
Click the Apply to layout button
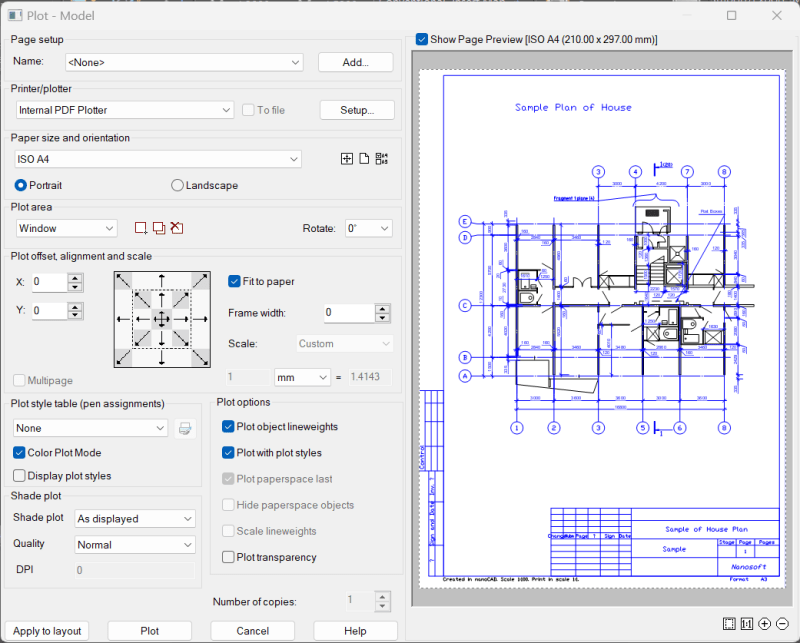pyautogui.click(x=46, y=631)
